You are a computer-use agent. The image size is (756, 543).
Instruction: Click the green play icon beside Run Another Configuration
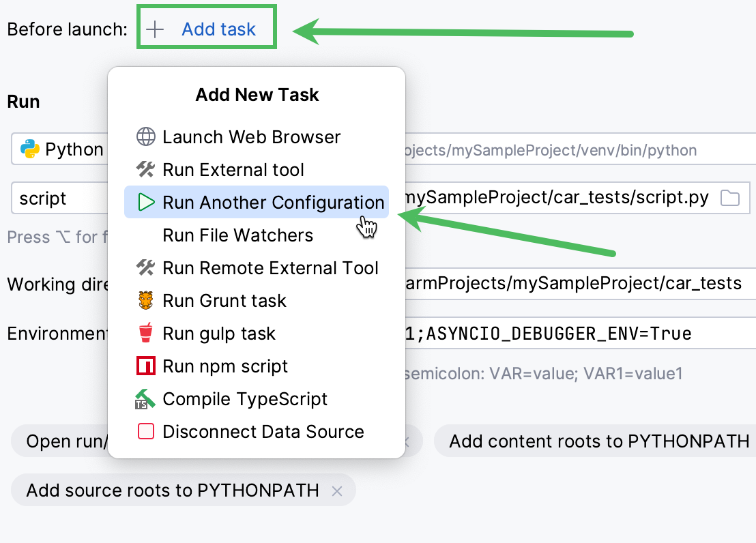click(145, 202)
